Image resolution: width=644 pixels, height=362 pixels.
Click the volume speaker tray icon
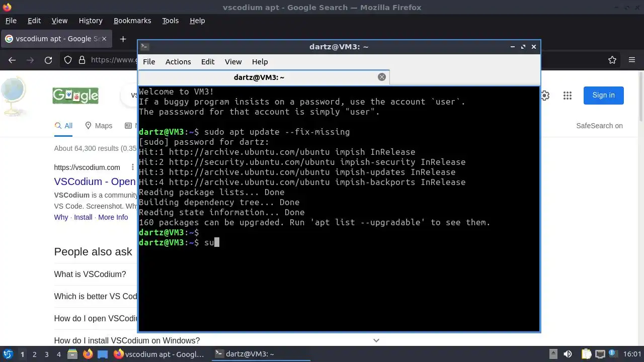pos(568,354)
